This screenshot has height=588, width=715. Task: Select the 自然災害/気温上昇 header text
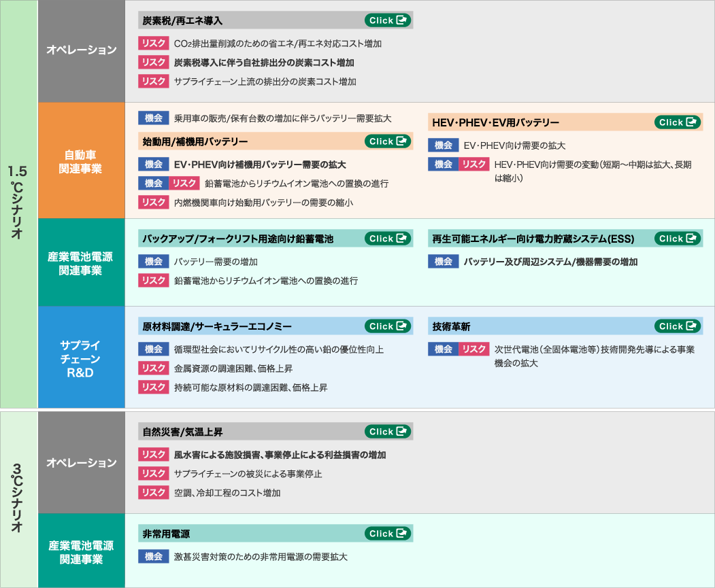[x=182, y=432]
